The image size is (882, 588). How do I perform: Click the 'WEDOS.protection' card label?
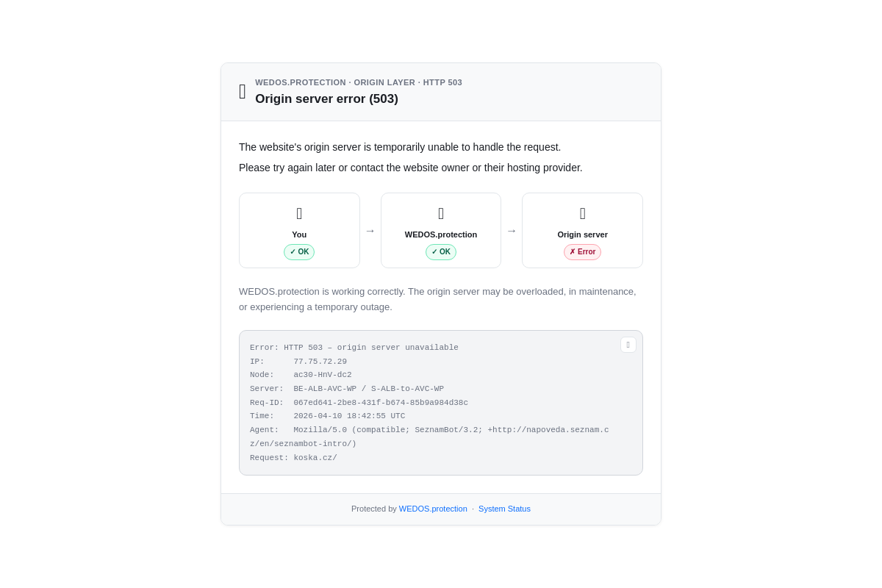point(441,234)
